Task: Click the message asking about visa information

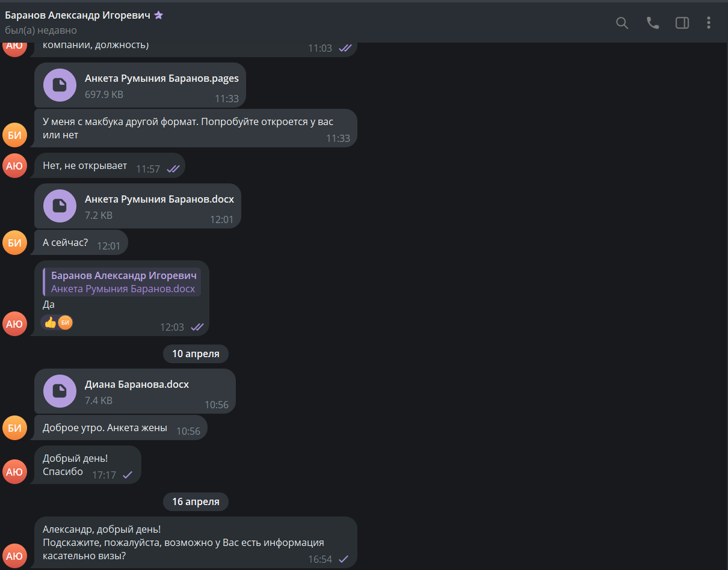Action: click(x=196, y=542)
